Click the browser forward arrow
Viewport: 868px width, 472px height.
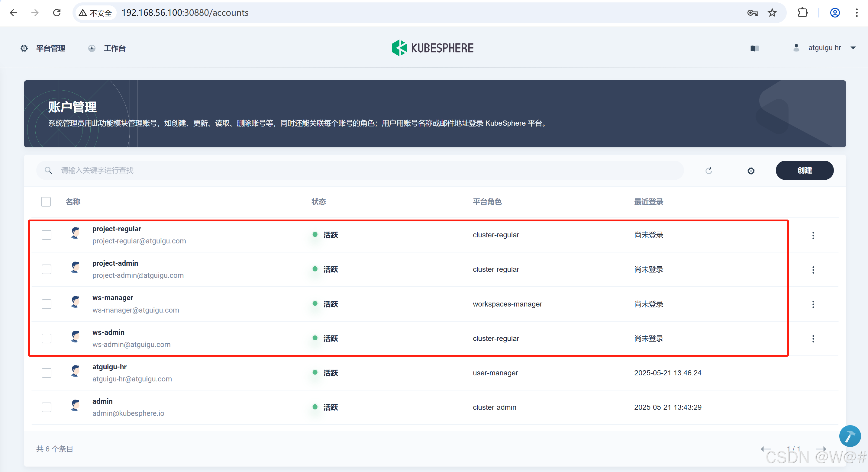pos(35,13)
